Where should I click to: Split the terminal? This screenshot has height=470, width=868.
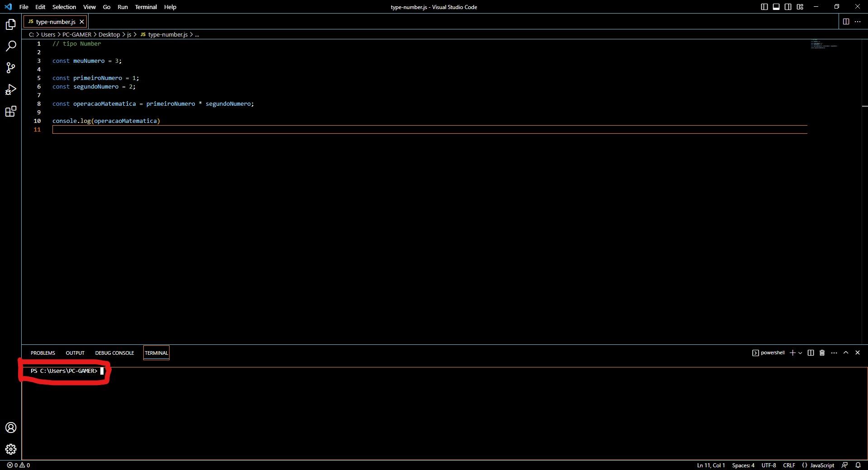point(811,353)
